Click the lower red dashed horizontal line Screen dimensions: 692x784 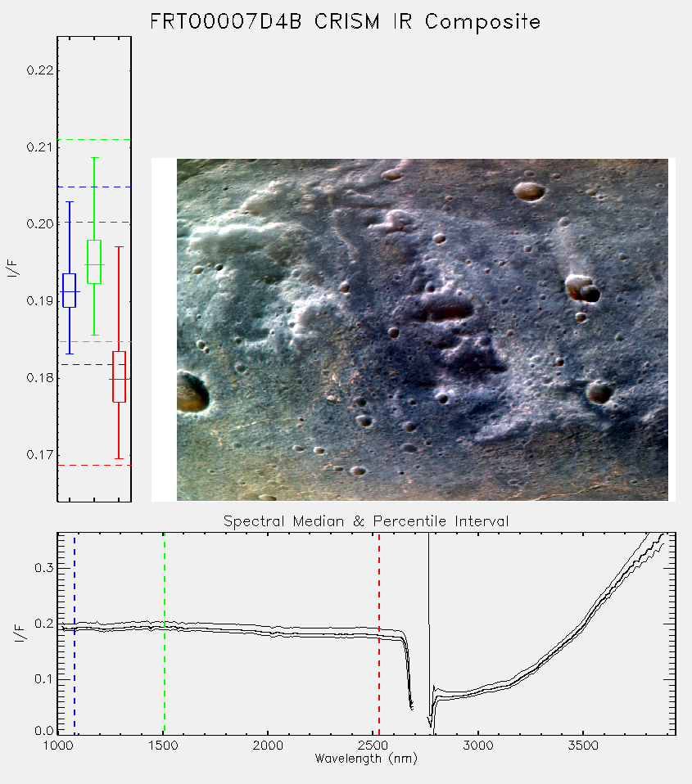94,465
